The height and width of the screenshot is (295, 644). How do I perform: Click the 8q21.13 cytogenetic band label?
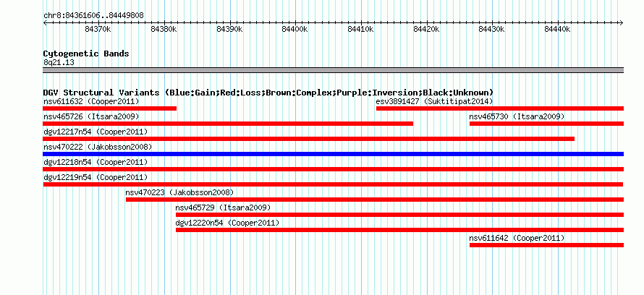59,63
